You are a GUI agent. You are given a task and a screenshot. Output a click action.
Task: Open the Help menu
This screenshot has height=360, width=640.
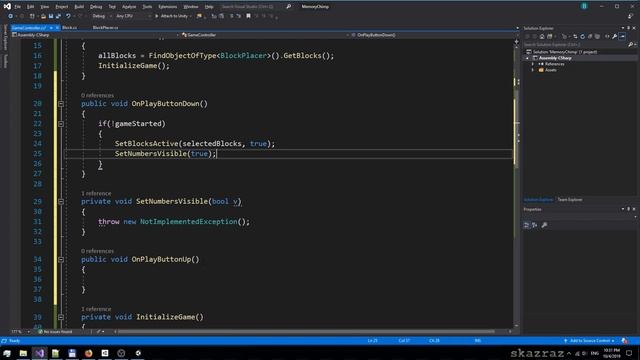(209, 7)
